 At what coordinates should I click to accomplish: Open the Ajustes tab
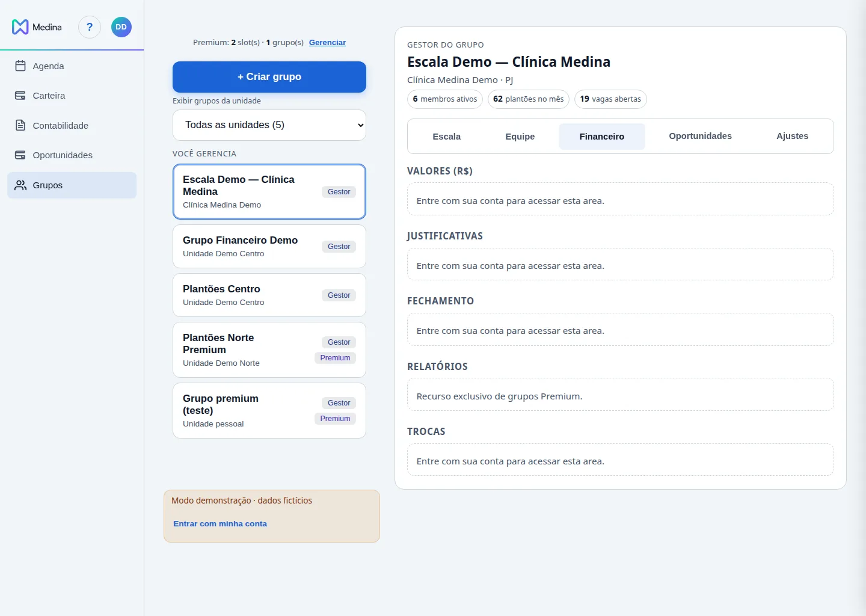point(793,136)
